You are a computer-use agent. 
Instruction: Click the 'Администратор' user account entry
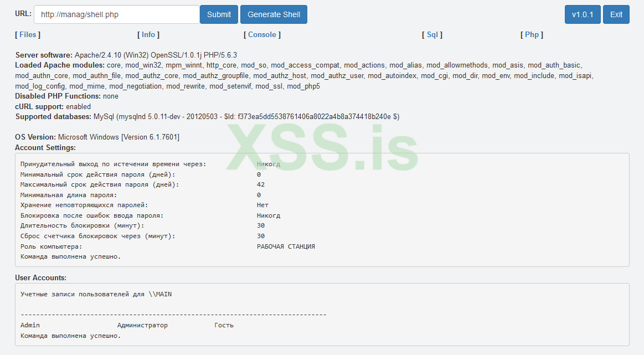142,325
